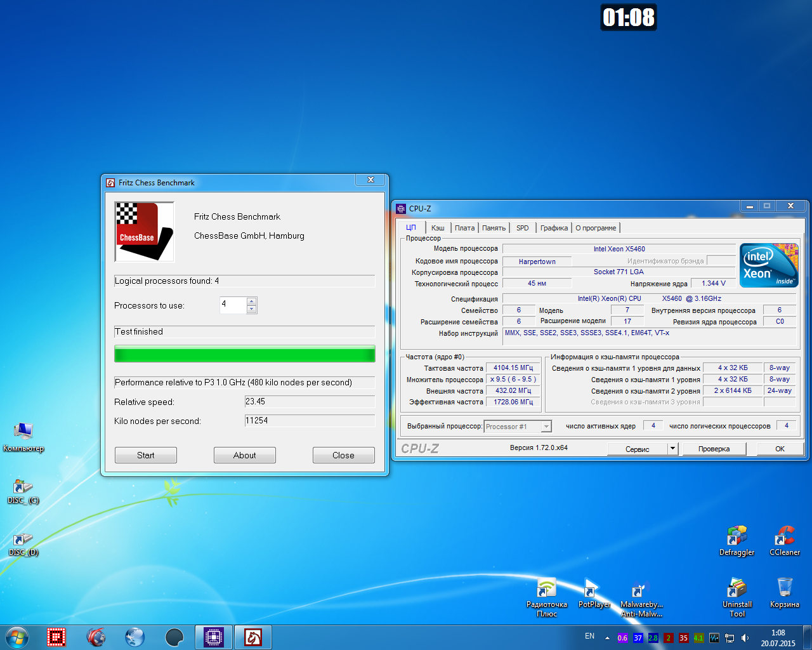812x650 pixels.
Task: Select the Корзина recycle bin icon
Action: (x=785, y=594)
